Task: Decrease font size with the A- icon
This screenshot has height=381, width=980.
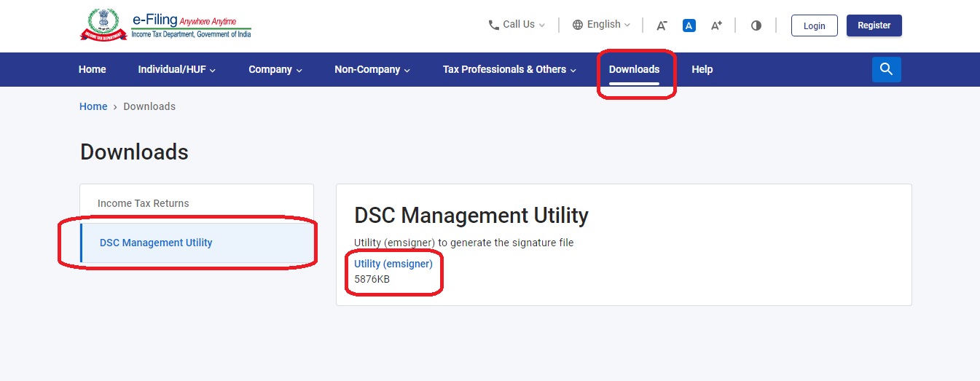Action: pyautogui.click(x=662, y=25)
